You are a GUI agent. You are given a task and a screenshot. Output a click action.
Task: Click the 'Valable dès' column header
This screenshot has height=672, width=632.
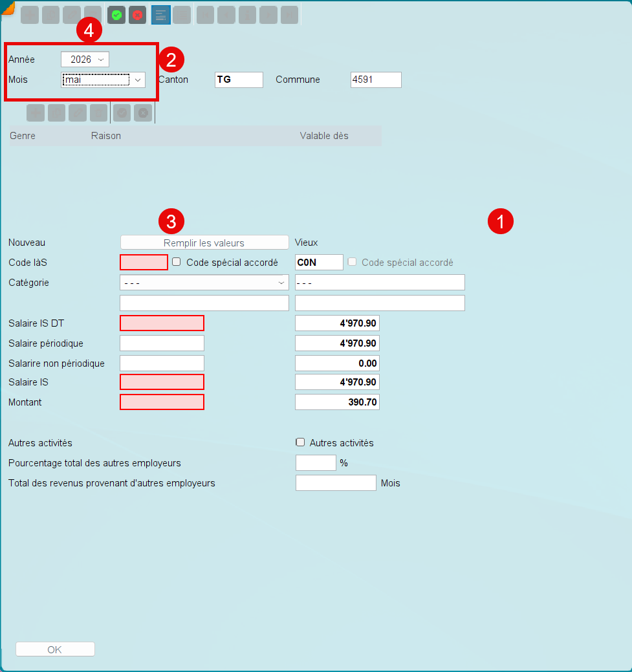(x=324, y=136)
